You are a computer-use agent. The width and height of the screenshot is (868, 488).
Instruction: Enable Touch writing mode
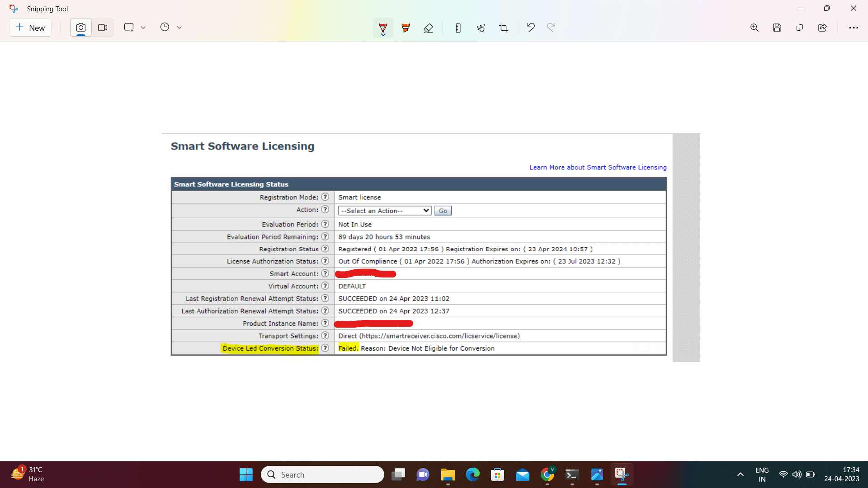tap(481, 28)
